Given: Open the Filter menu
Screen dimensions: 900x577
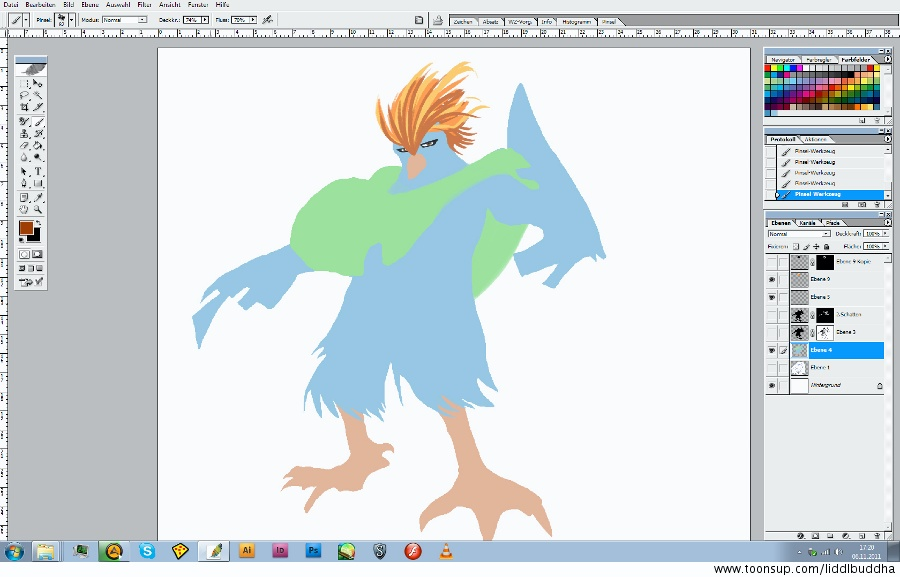Looking at the screenshot, I should (x=145, y=4).
